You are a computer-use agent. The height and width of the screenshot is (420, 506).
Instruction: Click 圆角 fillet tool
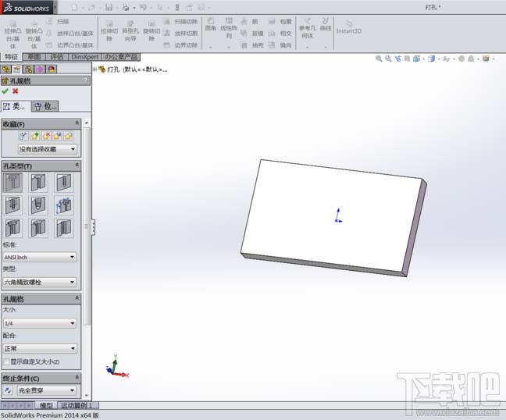tap(210, 25)
